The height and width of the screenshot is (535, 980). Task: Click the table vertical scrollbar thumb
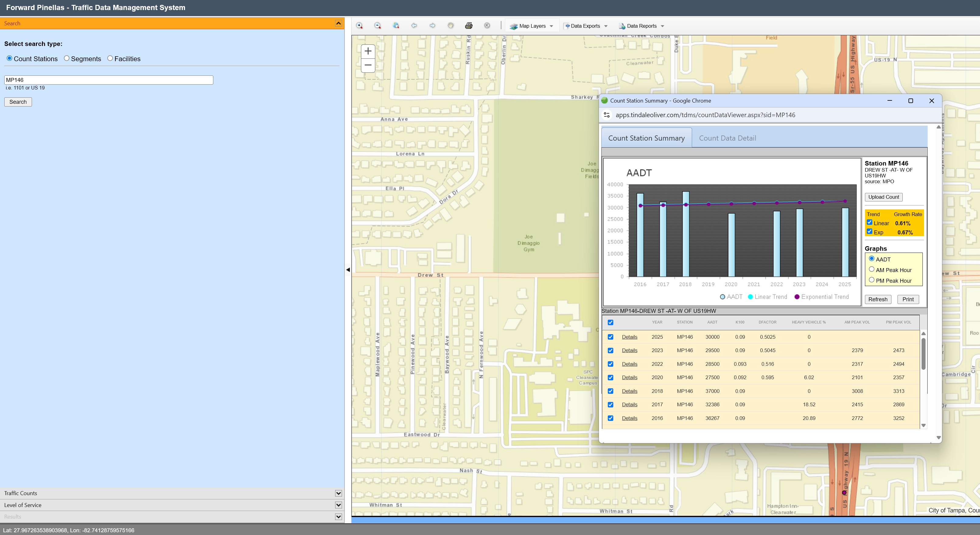tap(923, 354)
